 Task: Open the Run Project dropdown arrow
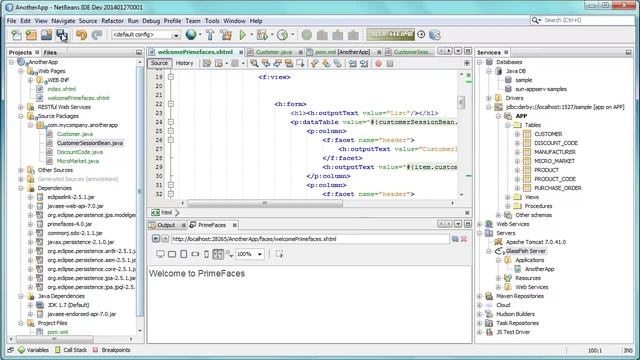(251, 35)
